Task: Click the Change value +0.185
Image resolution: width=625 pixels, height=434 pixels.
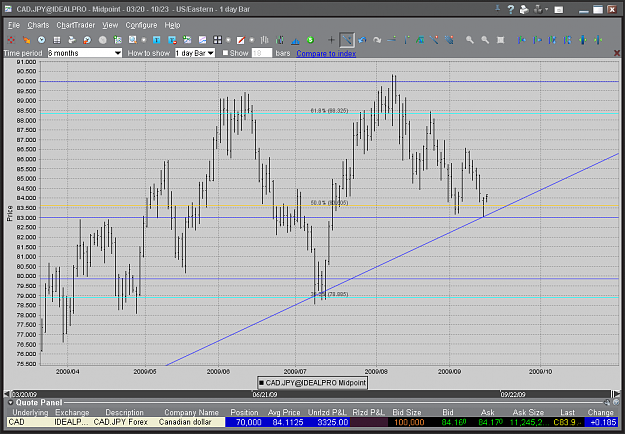Action: (601, 422)
